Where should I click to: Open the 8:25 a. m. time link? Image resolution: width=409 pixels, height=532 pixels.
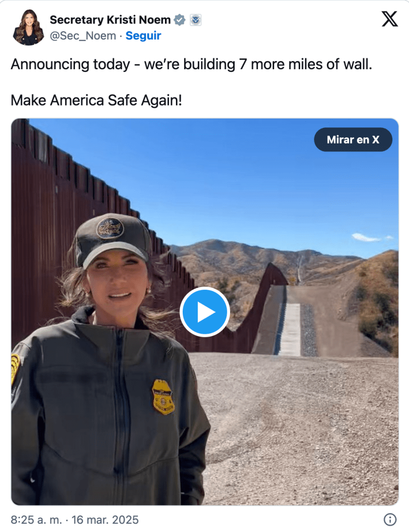(36, 520)
